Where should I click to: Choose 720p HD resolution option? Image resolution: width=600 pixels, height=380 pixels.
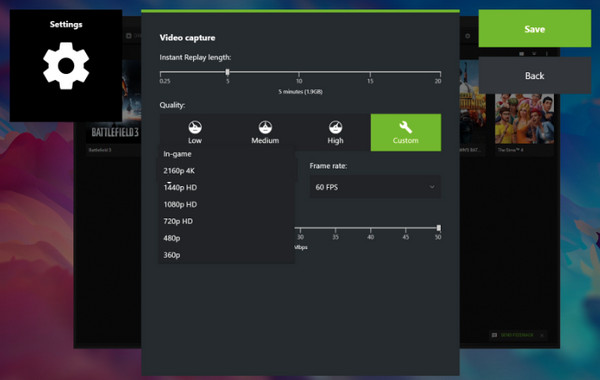tap(227, 221)
